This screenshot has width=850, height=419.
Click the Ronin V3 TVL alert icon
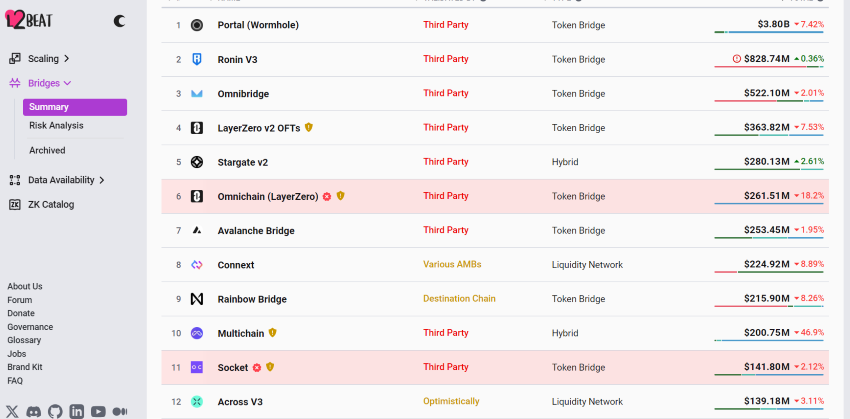[x=737, y=59]
